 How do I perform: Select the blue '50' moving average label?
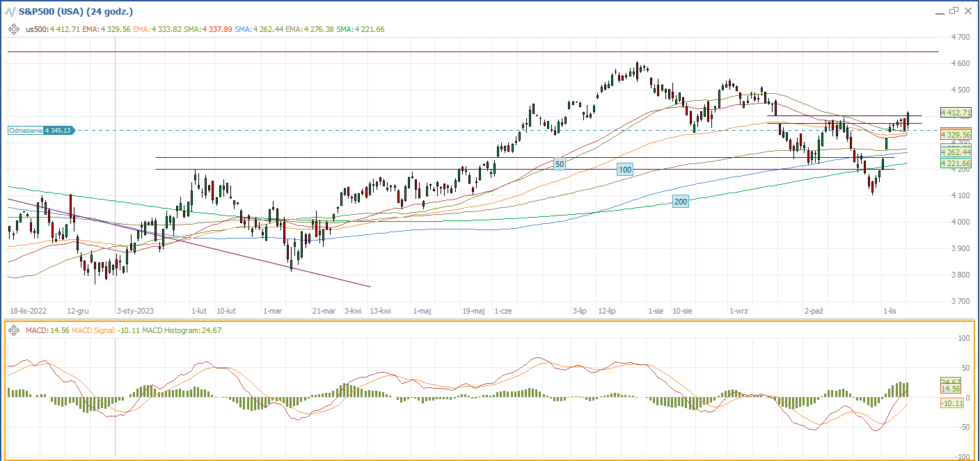(559, 163)
